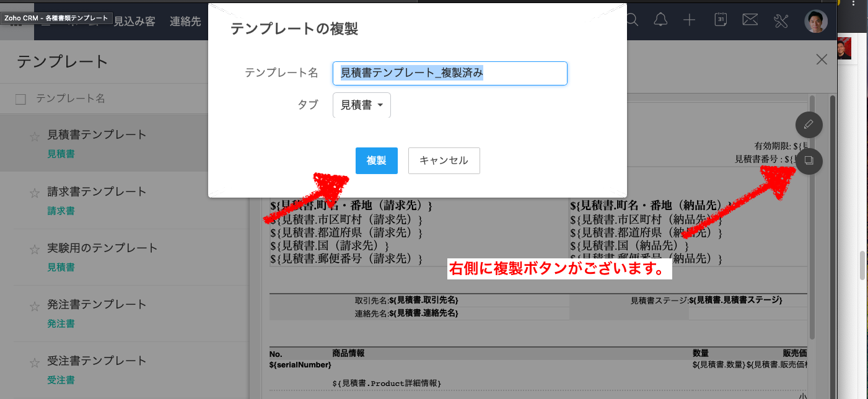Open the global search icon
Image resolution: width=868 pixels, height=399 pixels.
631,20
